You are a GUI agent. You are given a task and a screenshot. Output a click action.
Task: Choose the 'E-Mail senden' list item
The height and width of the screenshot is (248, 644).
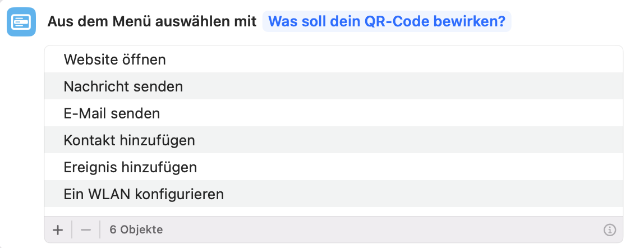coord(333,113)
